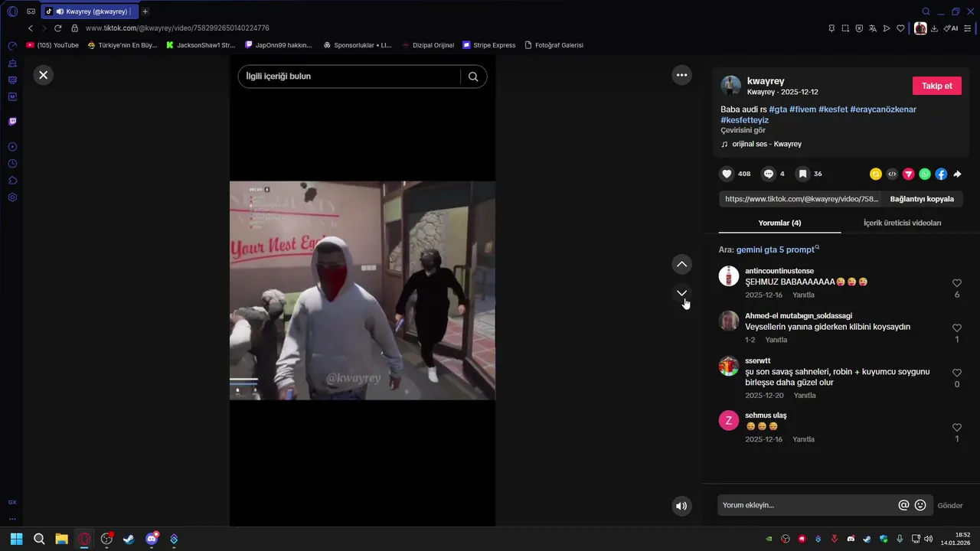Switch to İçerik üreticisi videoları tab
Viewport: 980px width, 551px height.
(x=903, y=223)
